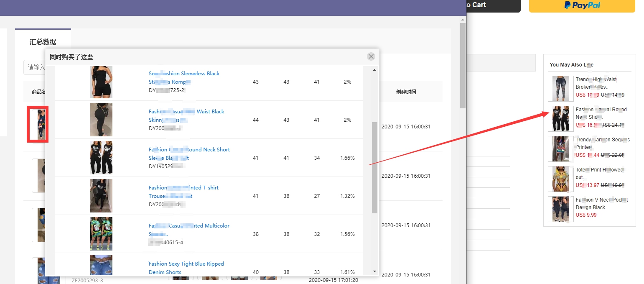Click the Add to Cart button
Screen dimensions: 644x284
pos(493,5)
